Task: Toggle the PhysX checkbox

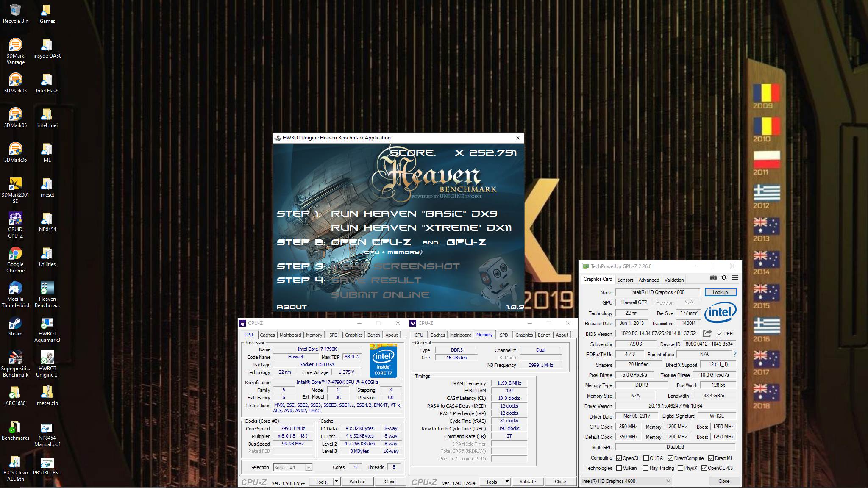Action: coord(680,468)
